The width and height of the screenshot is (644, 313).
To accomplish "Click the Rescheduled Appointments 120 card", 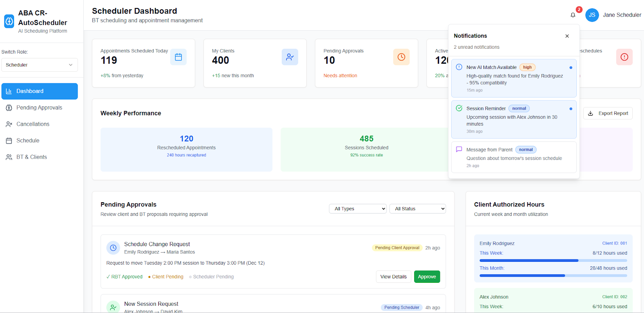I will pos(186,149).
